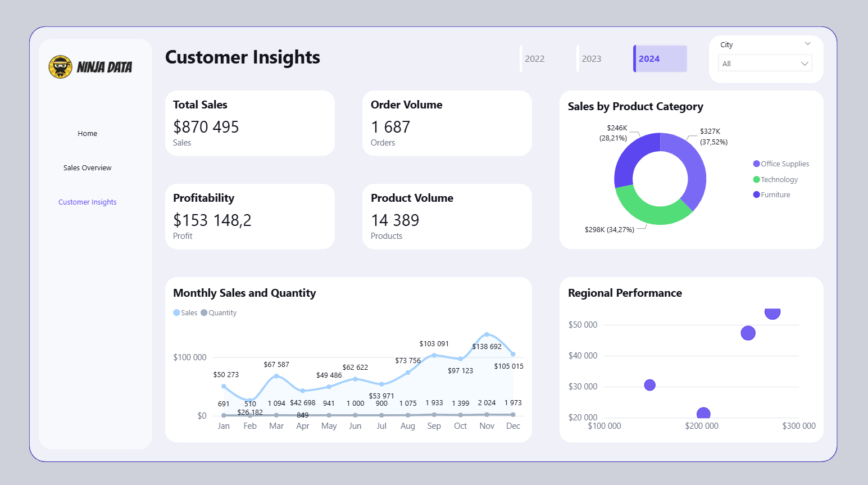The height and width of the screenshot is (485, 868).
Task: Select the 2022 year filter
Action: (x=535, y=59)
